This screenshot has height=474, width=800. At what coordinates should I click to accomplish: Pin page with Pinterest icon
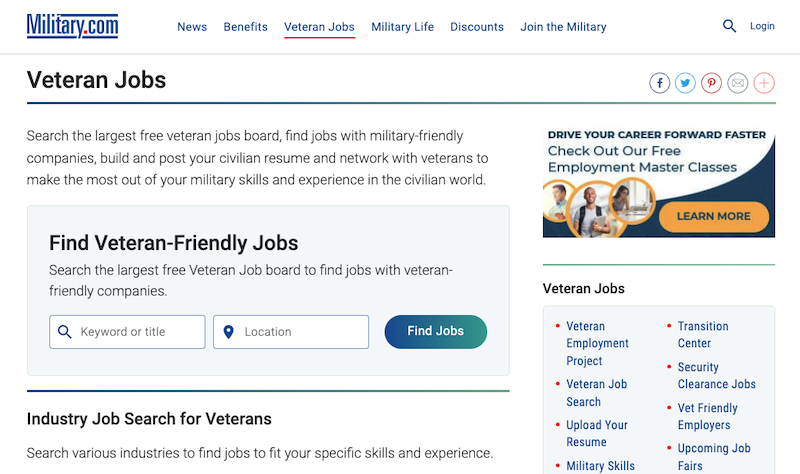pyautogui.click(x=711, y=83)
